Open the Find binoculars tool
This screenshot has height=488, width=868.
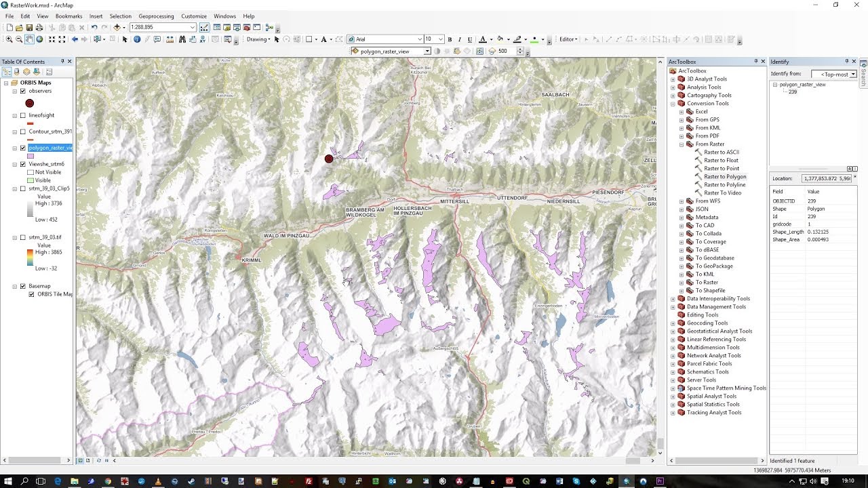point(182,39)
